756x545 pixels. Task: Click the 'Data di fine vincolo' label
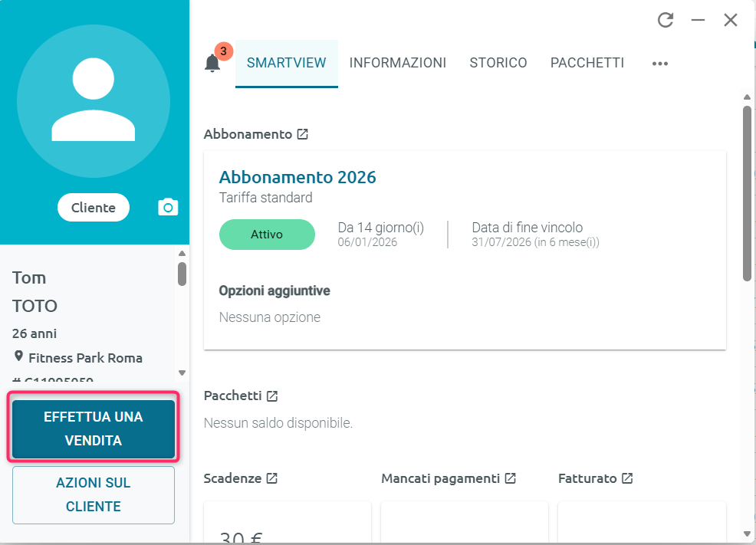527,228
